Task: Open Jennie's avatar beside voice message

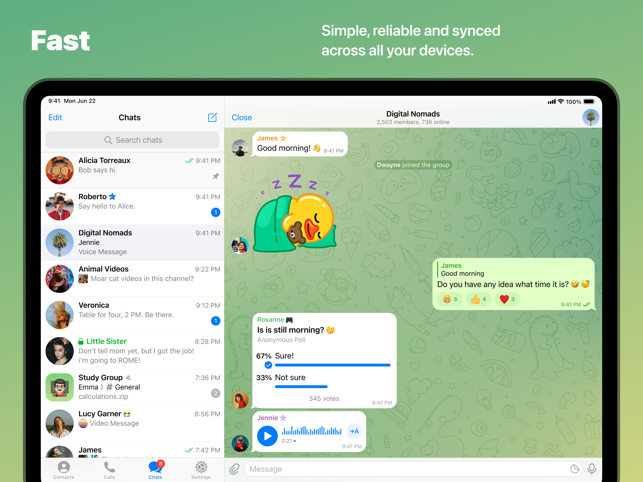Action: pyautogui.click(x=240, y=443)
